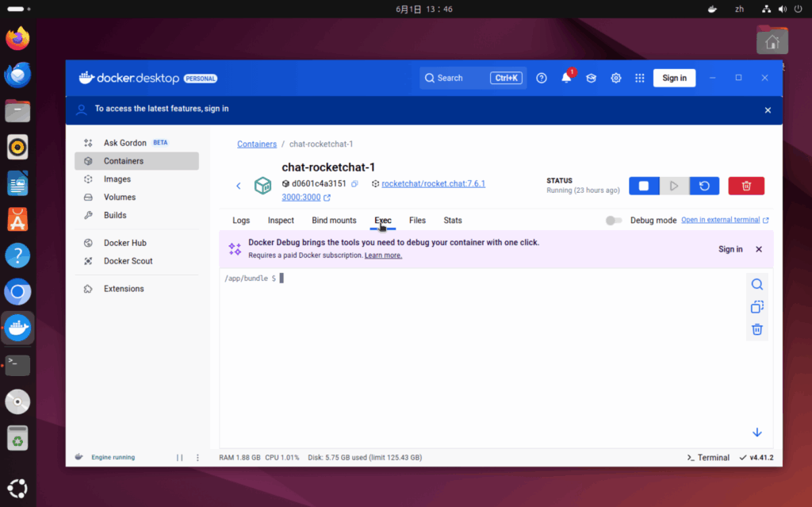Open the Learning center graduation cap
Image resolution: width=812 pixels, height=507 pixels.
[x=591, y=78]
